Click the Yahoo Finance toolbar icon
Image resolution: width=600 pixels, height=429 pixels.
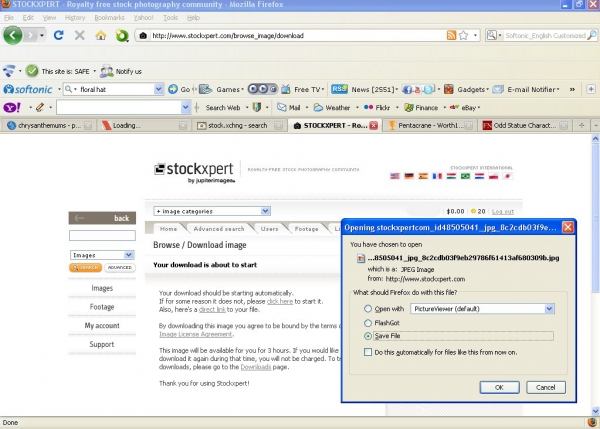(x=409, y=108)
